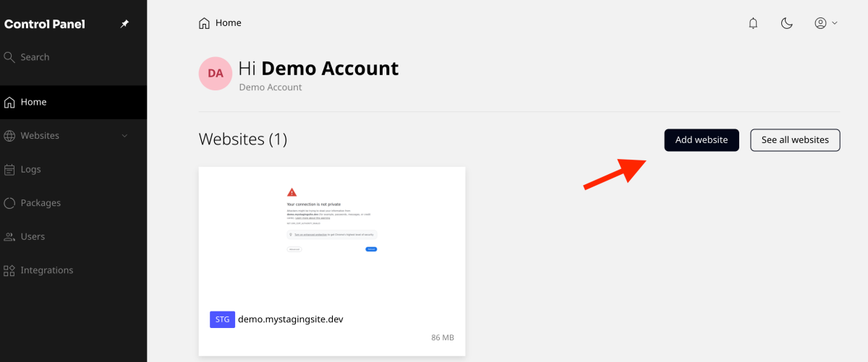Select Home in the sidebar
The image size is (868, 362).
point(33,102)
